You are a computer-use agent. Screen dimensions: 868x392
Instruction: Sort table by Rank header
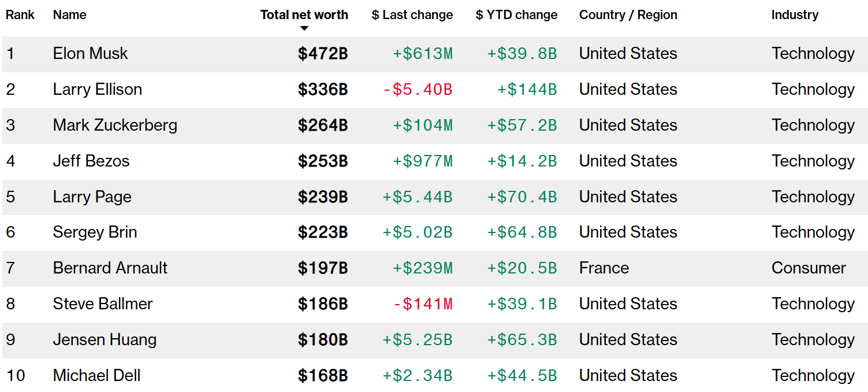point(20,15)
